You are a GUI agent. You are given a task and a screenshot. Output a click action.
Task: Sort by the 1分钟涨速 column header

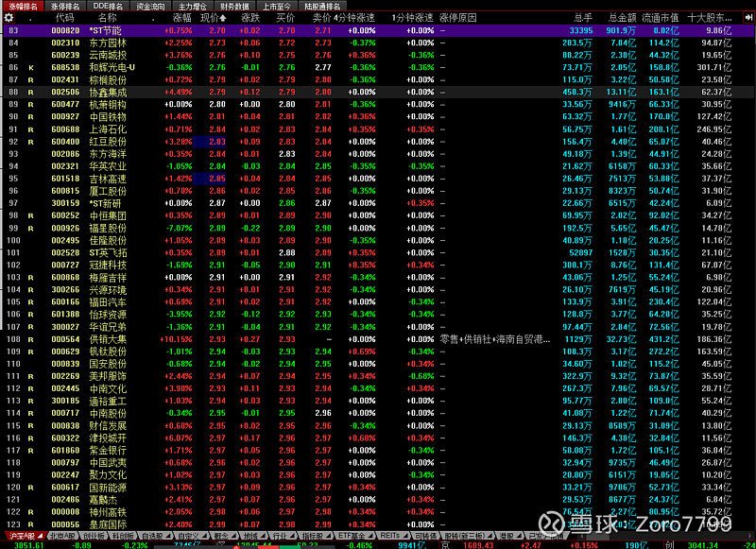(x=413, y=18)
